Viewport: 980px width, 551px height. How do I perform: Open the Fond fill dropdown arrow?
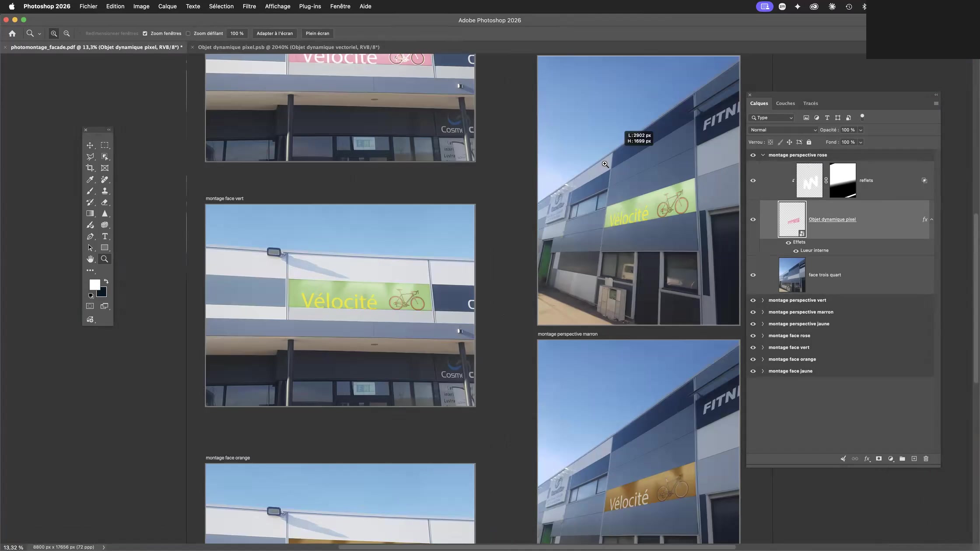pyautogui.click(x=861, y=142)
